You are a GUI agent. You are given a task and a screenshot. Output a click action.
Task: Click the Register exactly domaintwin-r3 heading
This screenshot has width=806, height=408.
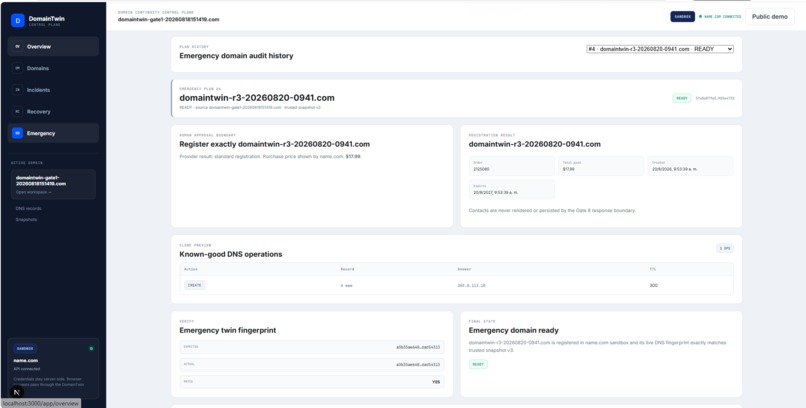(274, 144)
